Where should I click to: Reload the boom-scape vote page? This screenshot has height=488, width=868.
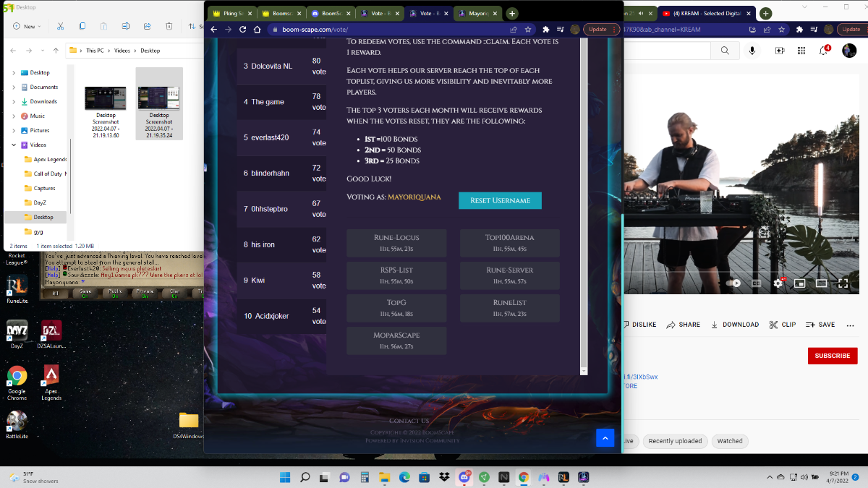click(x=243, y=30)
